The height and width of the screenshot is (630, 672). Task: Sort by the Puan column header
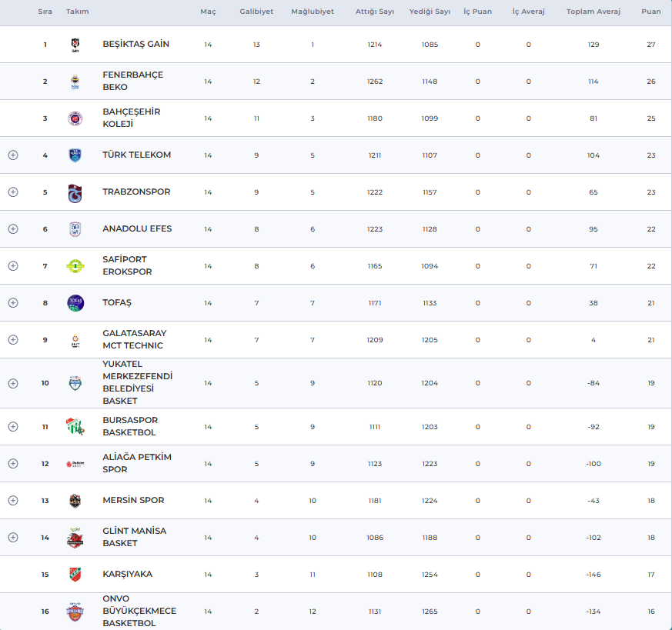650,12
